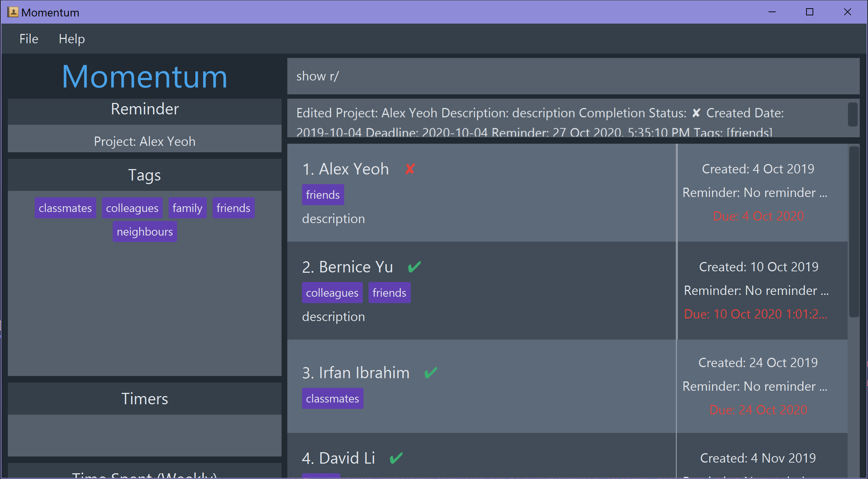Click the cross symbol in result message
This screenshot has width=868, height=479.
[696, 113]
